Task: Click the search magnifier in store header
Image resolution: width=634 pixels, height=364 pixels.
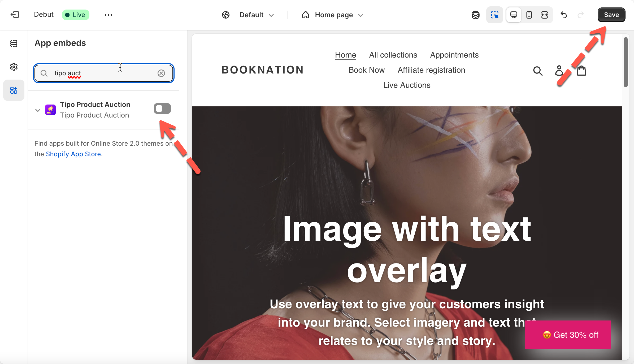Action: [538, 71]
